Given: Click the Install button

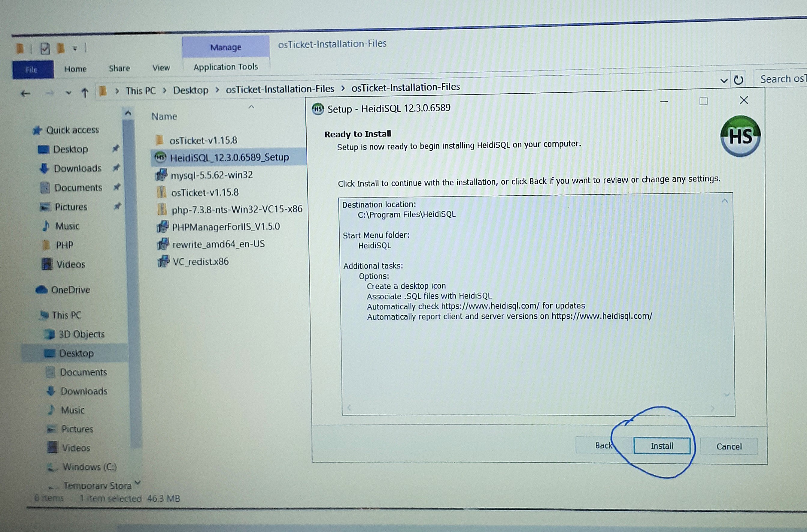Looking at the screenshot, I should (661, 446).
